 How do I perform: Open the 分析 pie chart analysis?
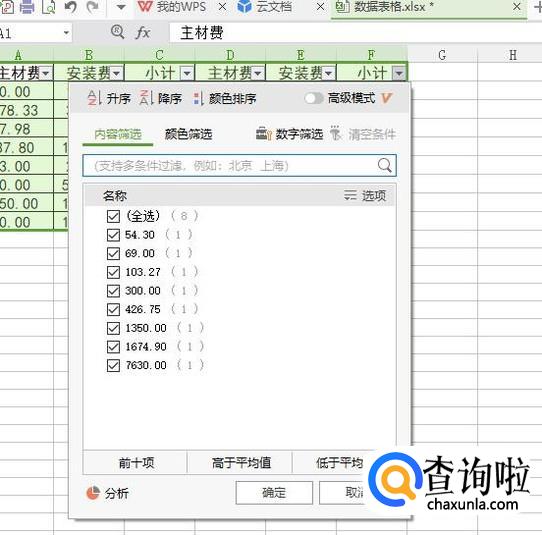tap(108, 493)
